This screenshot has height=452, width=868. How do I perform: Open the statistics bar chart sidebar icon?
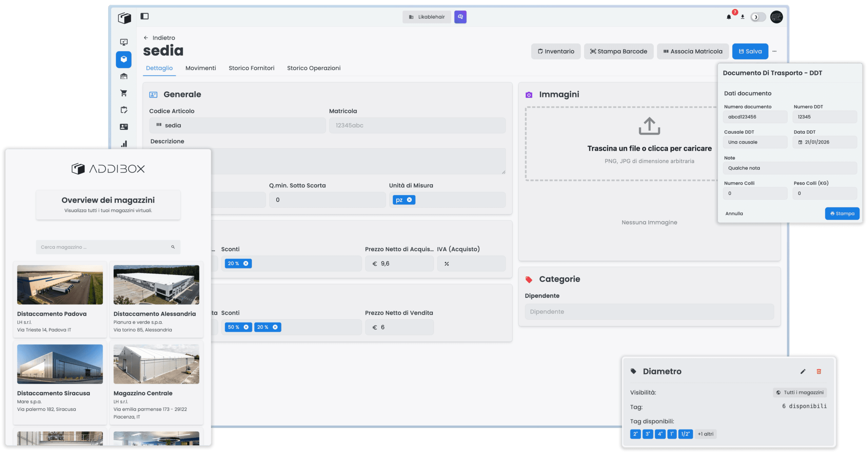coord(124,144)
